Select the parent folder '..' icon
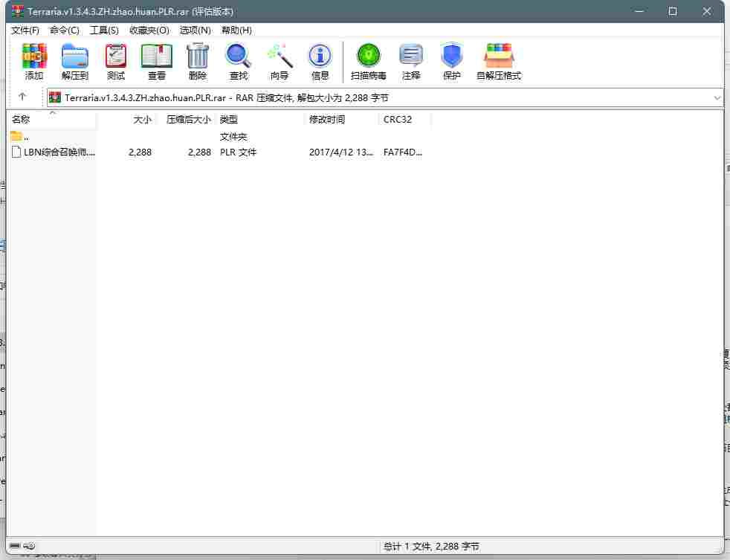This screenshot has width=730, height=560. (16, 136)
